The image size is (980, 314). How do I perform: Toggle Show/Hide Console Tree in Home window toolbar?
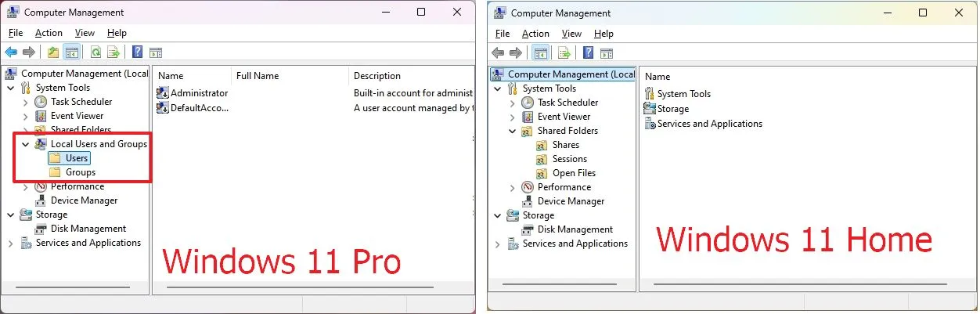tap(539, 53)
